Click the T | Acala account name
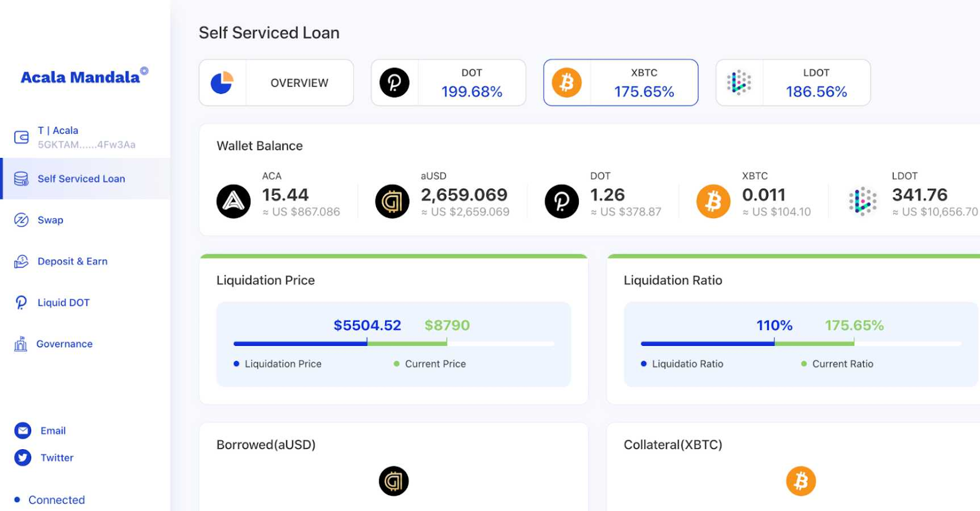Image resolution: width=980 pixels, height=511 pixels. click(58, 130)
